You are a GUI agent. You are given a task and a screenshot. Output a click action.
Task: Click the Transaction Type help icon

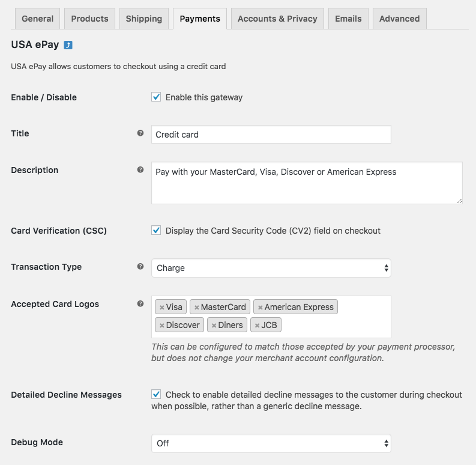(140, 267)
